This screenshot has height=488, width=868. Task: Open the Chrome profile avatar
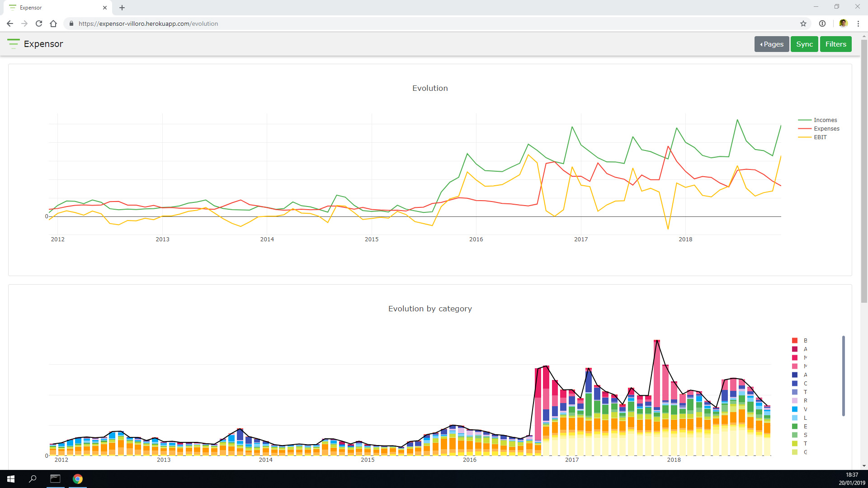[x=843, y=23]
